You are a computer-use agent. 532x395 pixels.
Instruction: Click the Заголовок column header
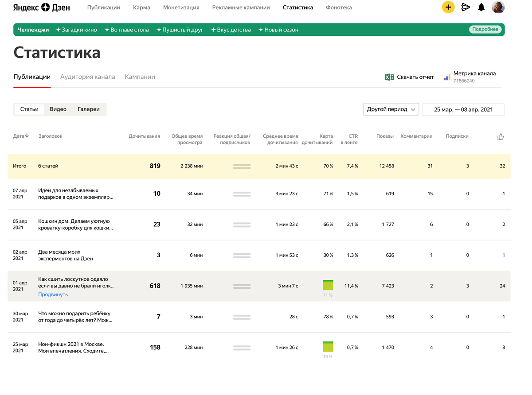click(x=51, y=136)
